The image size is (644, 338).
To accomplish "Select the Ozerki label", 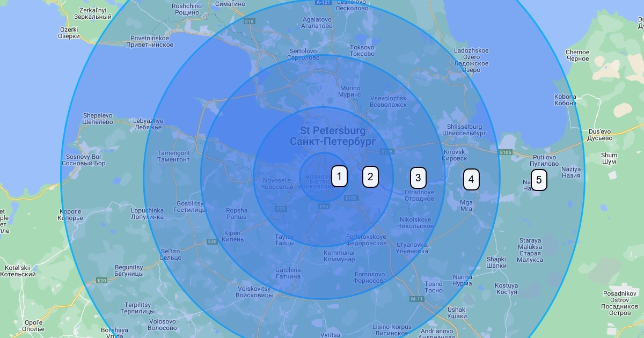I will (x=69, y=33).
